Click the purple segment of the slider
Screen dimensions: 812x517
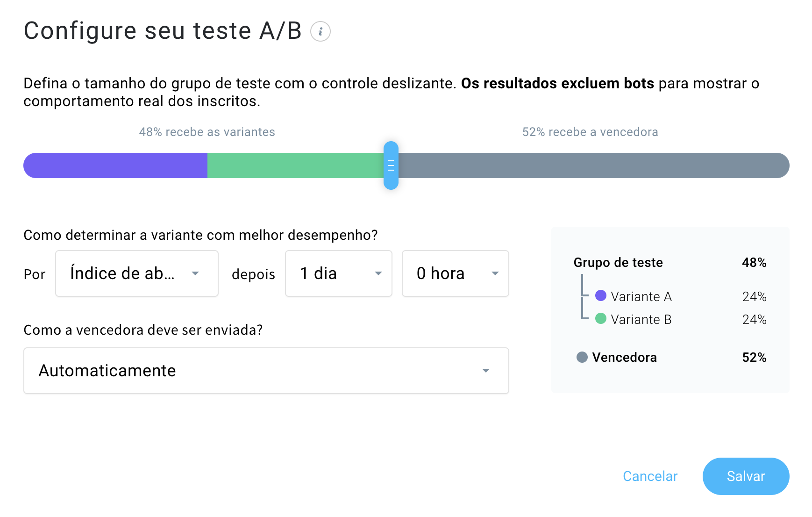[x=116, y=165]
